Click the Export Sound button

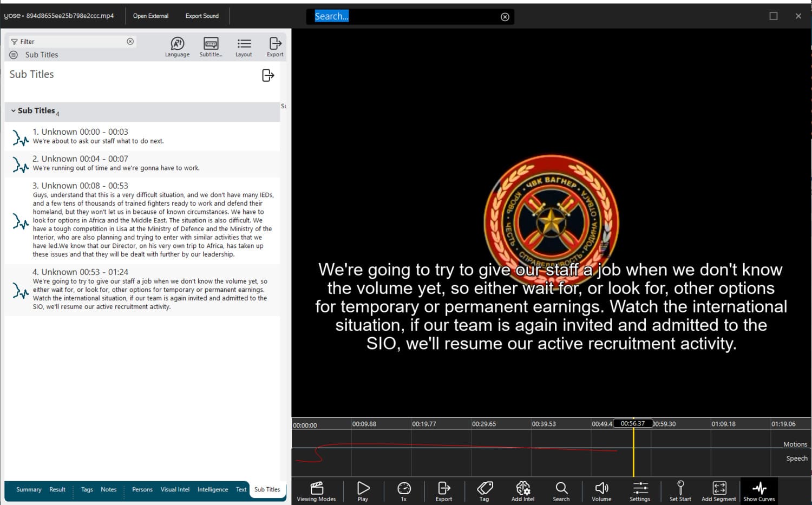[x=202, y=16]
